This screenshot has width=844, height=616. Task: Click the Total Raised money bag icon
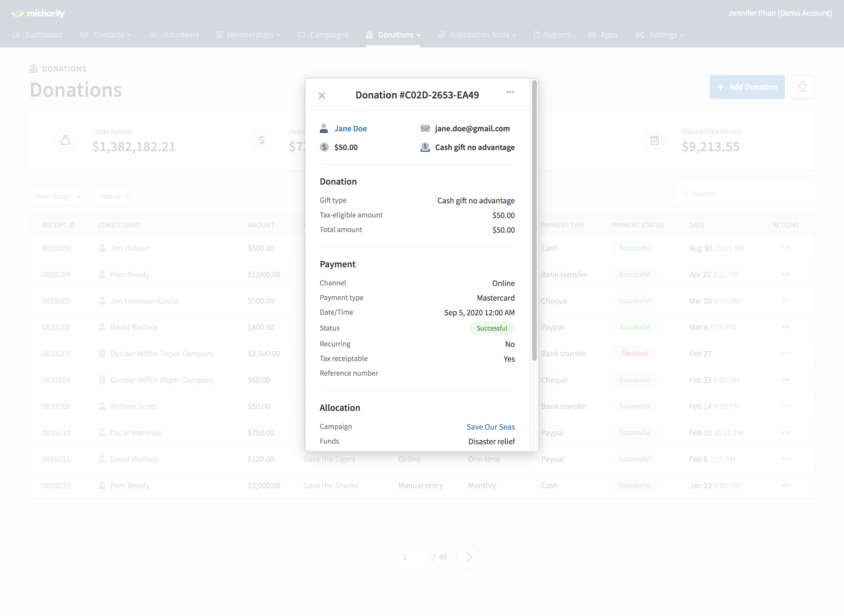pos(65,140)
